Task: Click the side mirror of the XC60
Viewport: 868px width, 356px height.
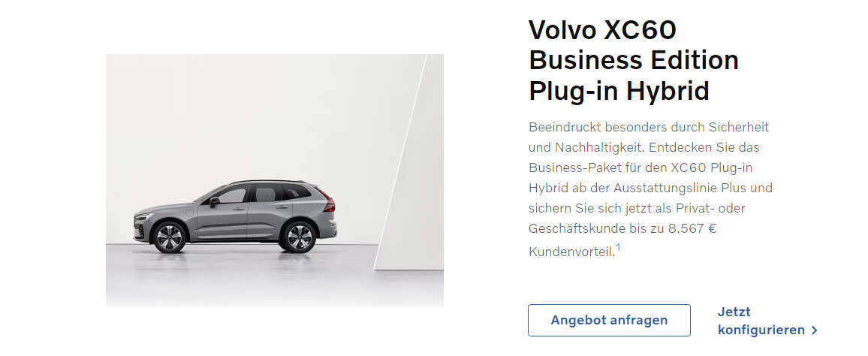Action: (x=214, y=201)
